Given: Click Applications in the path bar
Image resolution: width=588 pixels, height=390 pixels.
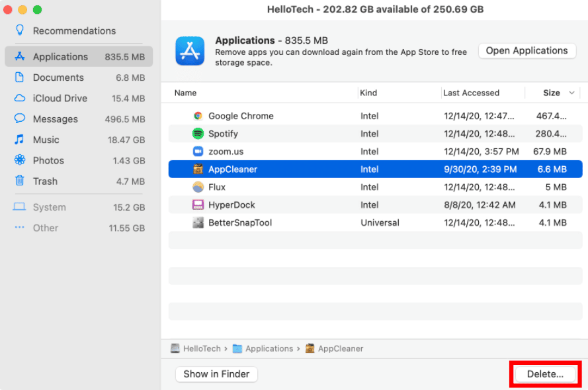Looking at the screenshot, I should point(269,349).
